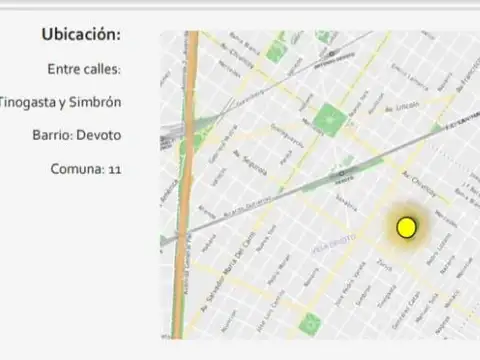This screenshot has width=480, height=360.
Task: Click the small green park at map bottom
Action: point(310,324)
